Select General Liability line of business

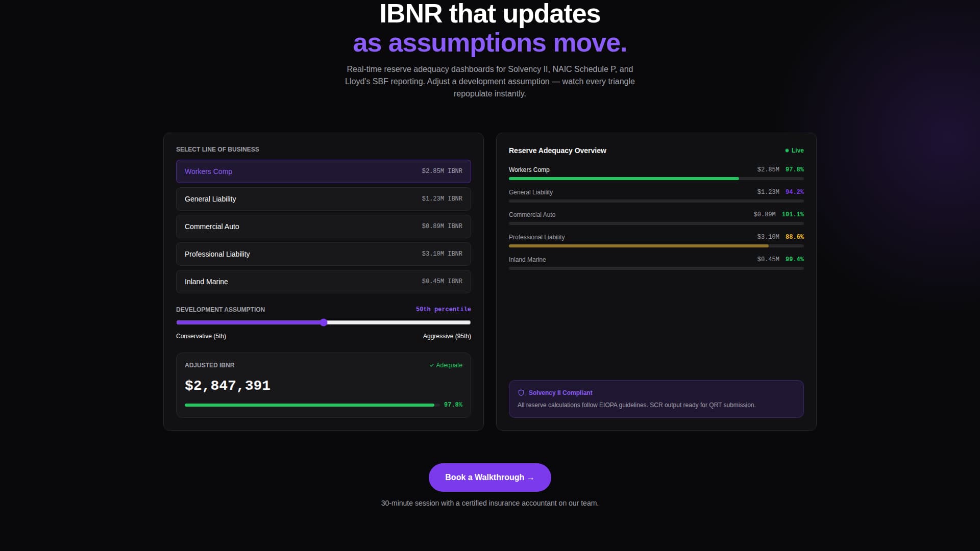pos(323,199)
